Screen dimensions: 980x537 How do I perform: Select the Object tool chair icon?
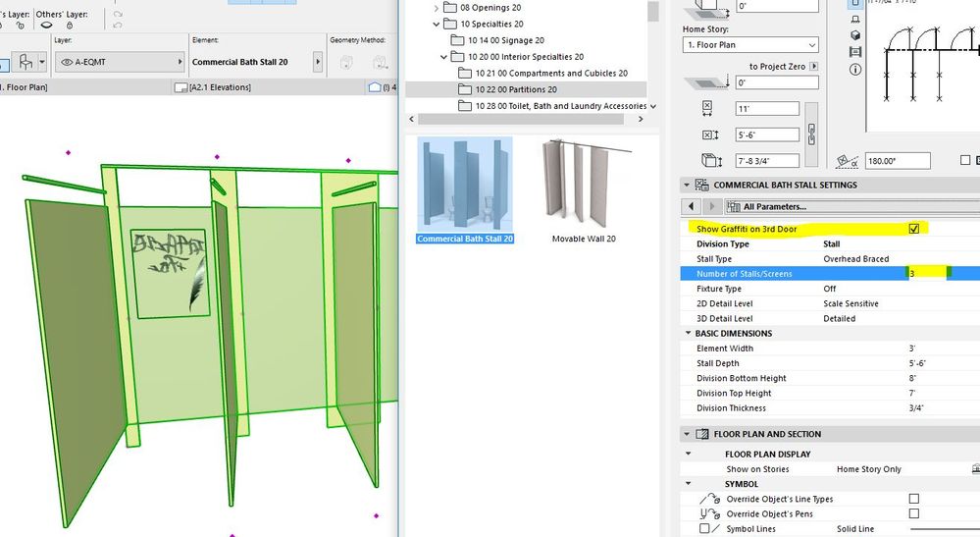[26, 62]
